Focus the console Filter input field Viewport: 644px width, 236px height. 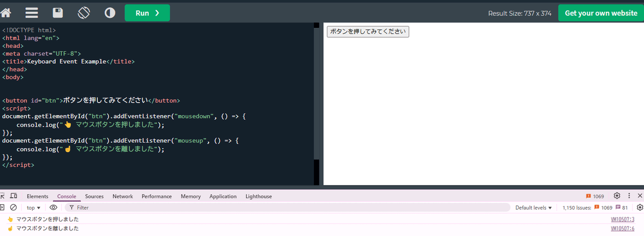tap(288, 207)
